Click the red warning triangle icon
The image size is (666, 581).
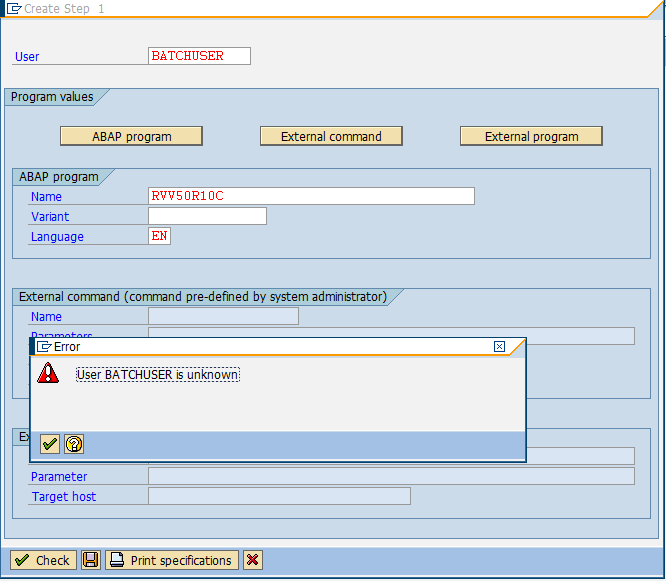tap(48, 374)
